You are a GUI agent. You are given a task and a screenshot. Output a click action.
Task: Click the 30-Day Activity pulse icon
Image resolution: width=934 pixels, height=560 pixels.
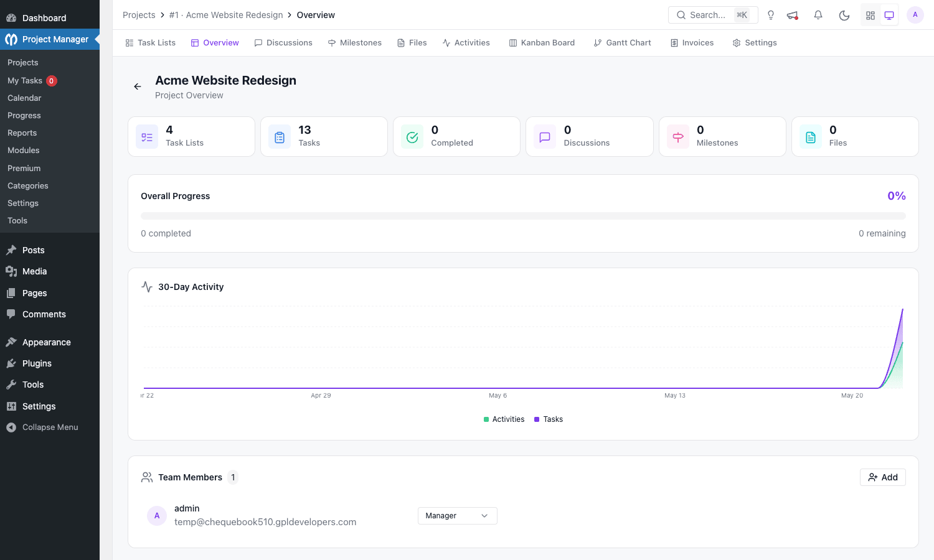click(x=147, y=287)
